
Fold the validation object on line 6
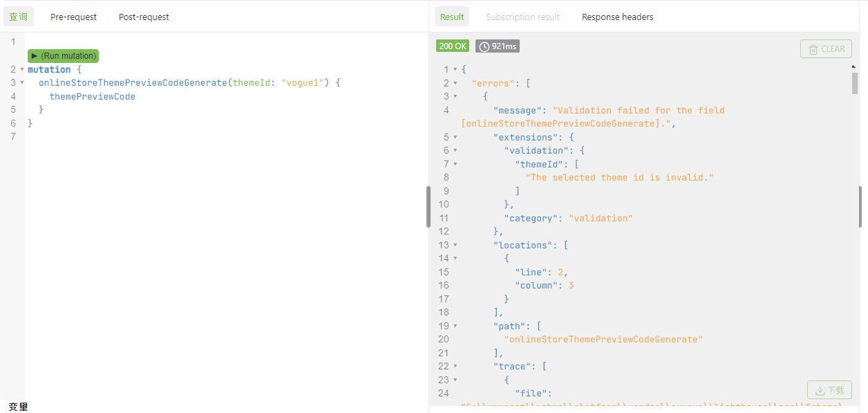455,151
